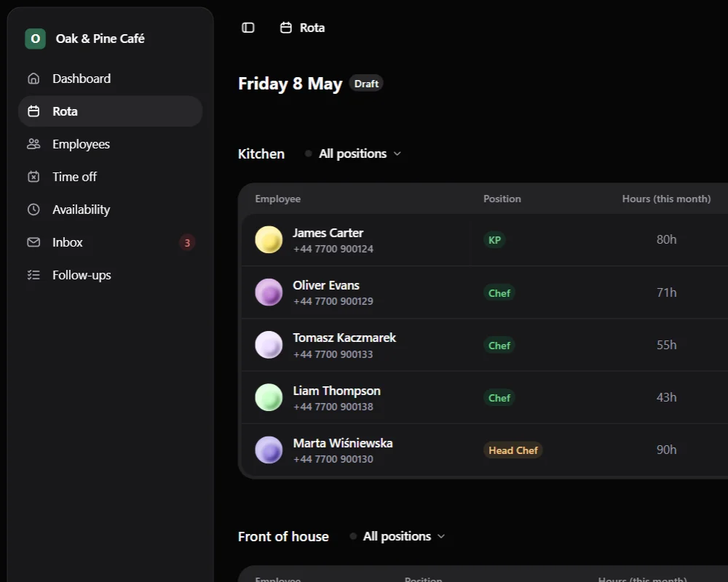
Task: Click phone number +44 7700 900124
Action: 333,249
